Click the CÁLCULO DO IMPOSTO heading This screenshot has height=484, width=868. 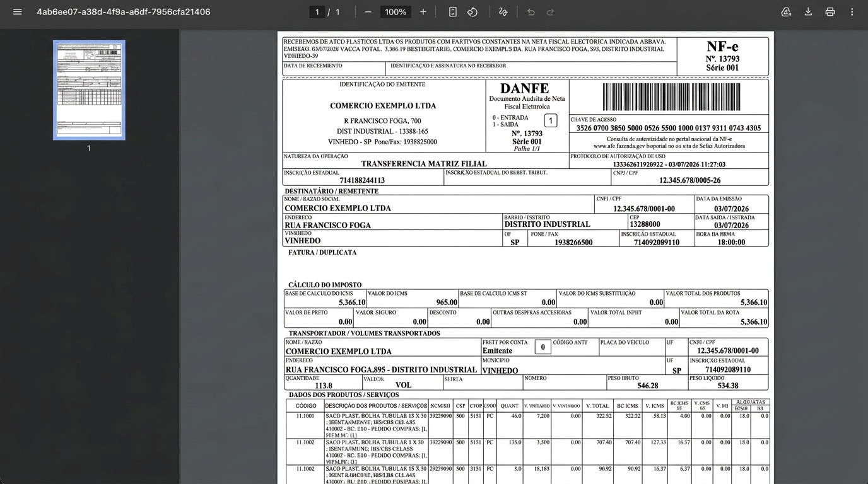click(x=325, y=285)
